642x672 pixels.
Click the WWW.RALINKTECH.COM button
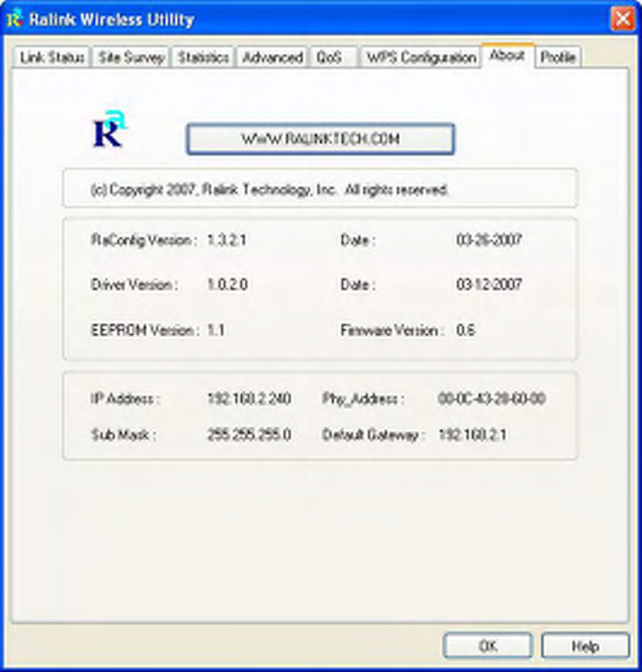(320, 139)
